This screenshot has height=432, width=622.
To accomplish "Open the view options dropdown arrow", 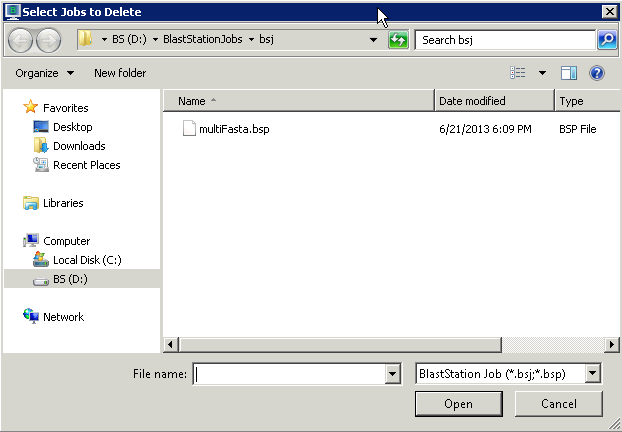I will tap(542, 73).
